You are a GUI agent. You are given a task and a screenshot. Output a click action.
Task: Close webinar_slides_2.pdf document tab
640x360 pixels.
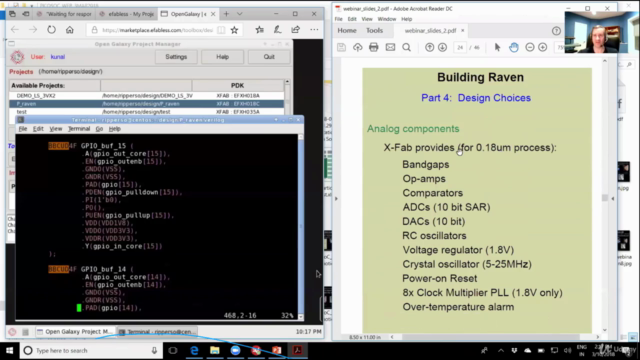click(x=462, y=30)
